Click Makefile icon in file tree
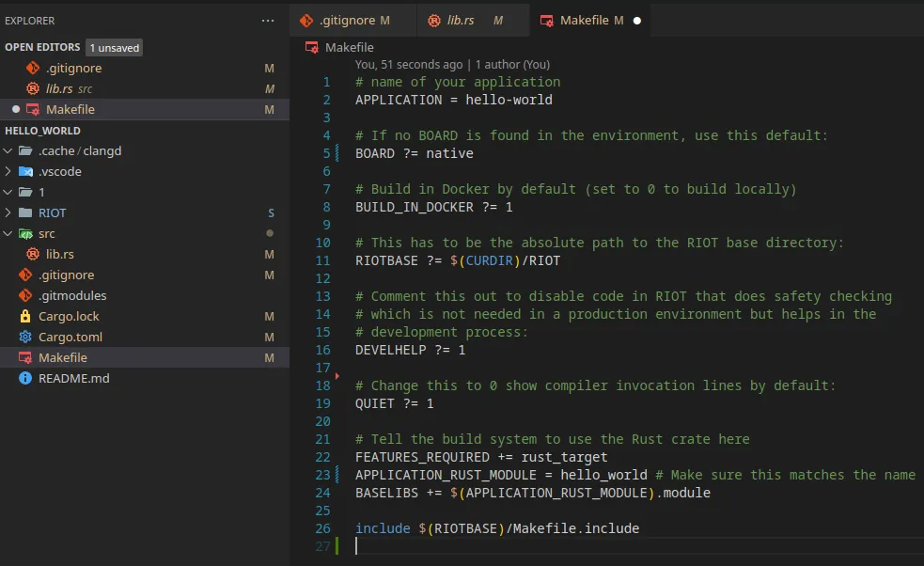The height and width of the screenshot is (566, 924). pos(25,358)
